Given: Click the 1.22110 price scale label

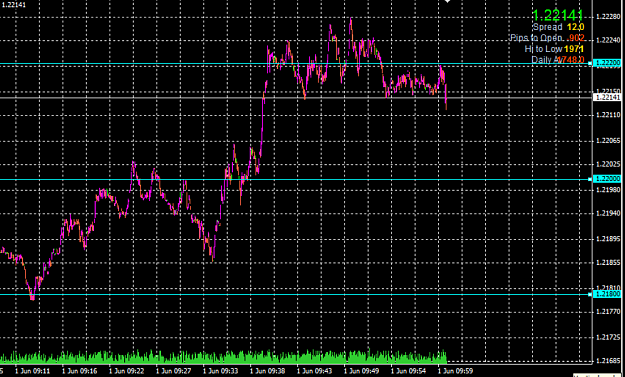Looking at the screenshot, I should [608, 115].
